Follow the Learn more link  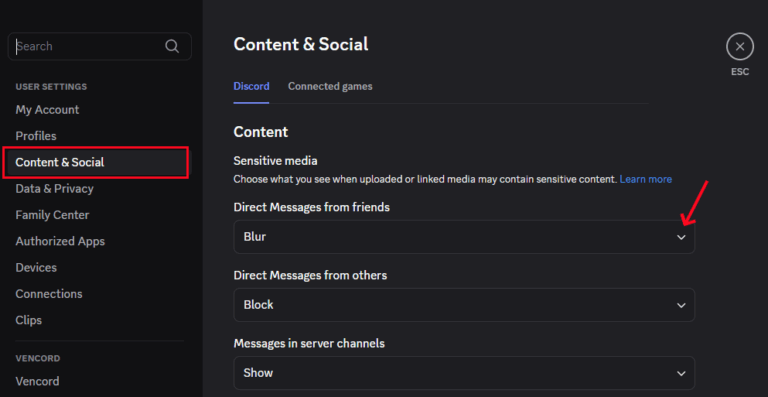pos(646,179)
